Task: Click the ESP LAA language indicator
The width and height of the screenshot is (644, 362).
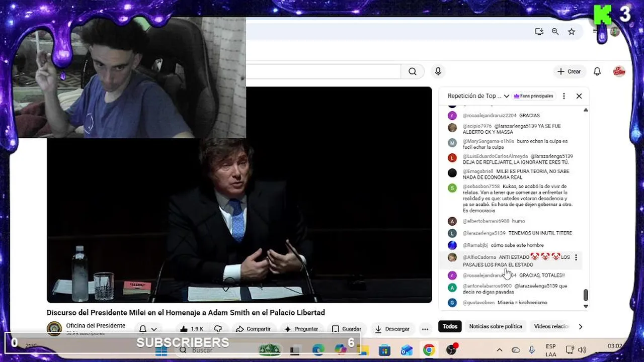Action: pyautogui.click(x=550, y=350)
